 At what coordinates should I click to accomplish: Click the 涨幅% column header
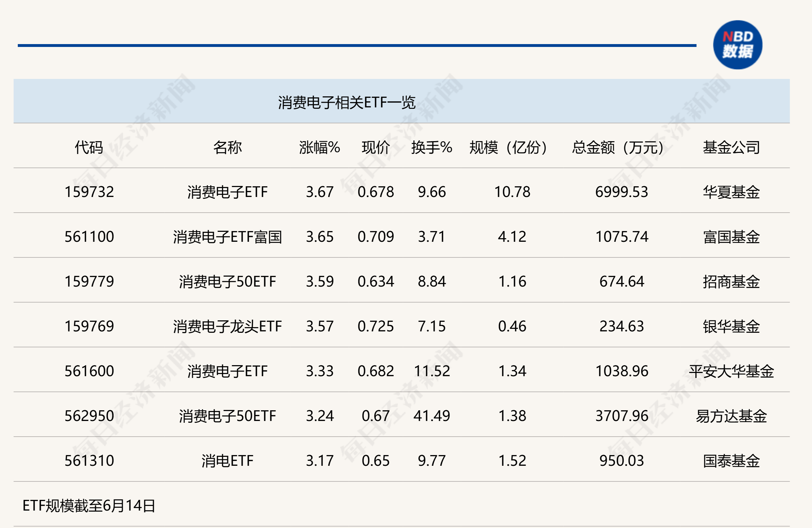coord(319,147)
